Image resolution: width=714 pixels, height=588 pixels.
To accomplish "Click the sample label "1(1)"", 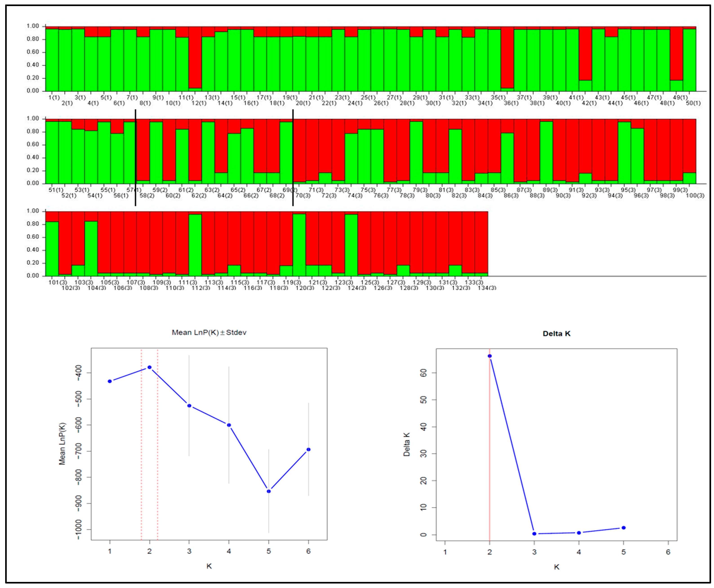I will [54, 97].
